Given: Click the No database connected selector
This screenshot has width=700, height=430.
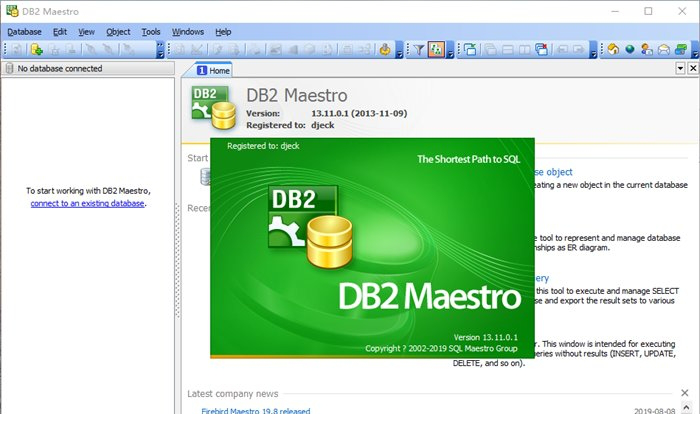Looking at the screenshot, I should click(x=88, y=68).
